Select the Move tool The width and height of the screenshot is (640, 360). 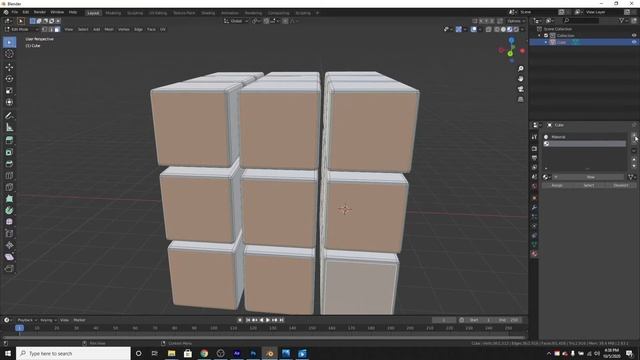(x=9, y=67)
